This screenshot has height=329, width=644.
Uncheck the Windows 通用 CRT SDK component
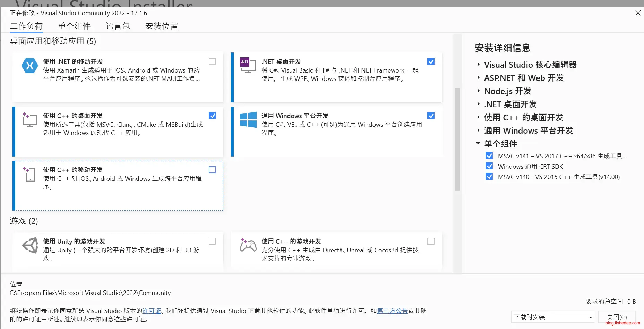tap(489, 166)
